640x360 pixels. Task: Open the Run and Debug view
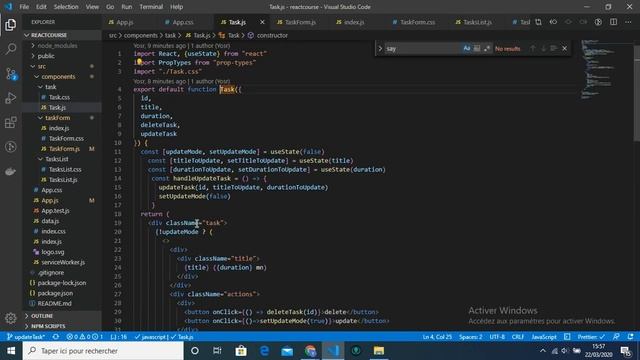click(11, 98)
